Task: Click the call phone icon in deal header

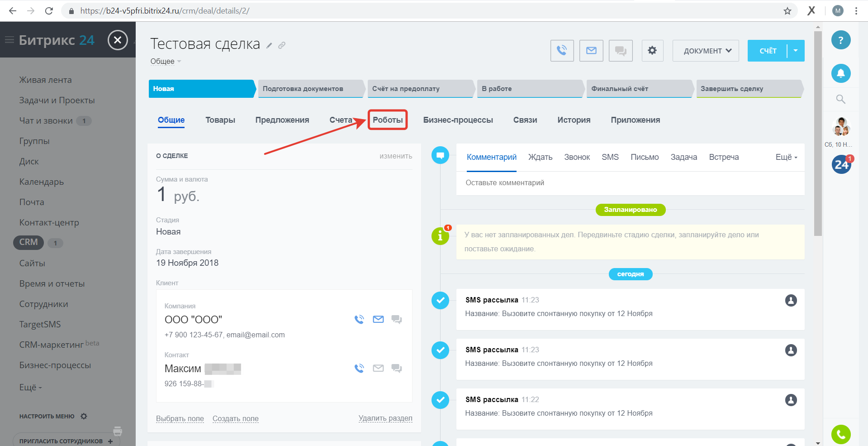Action: click(562, 51)
